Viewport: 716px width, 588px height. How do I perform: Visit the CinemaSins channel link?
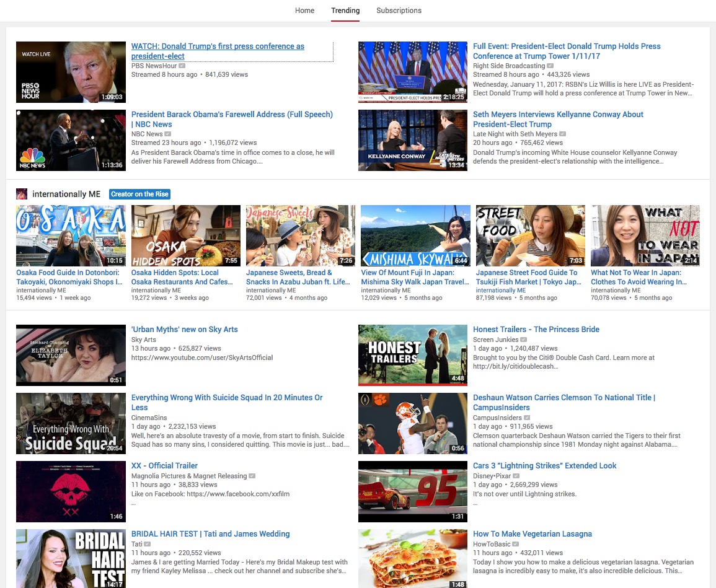pos(149,418)
